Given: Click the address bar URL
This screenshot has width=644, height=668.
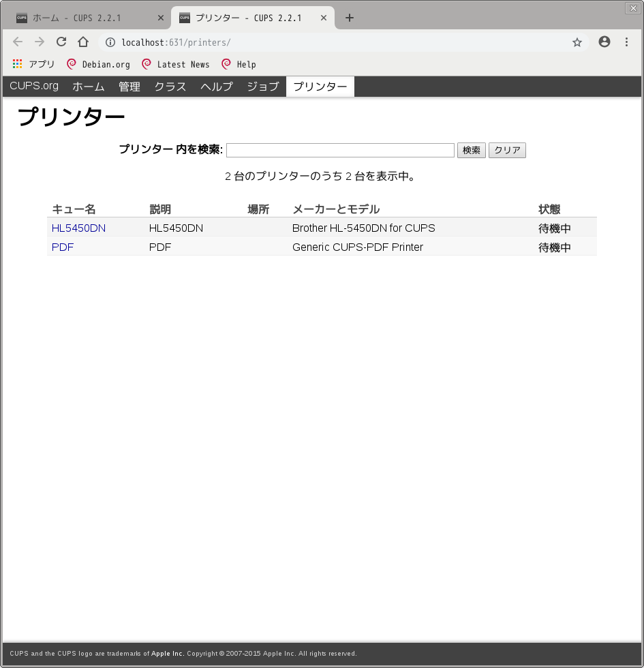Looking at the screenshot, I should pos(176,42).
